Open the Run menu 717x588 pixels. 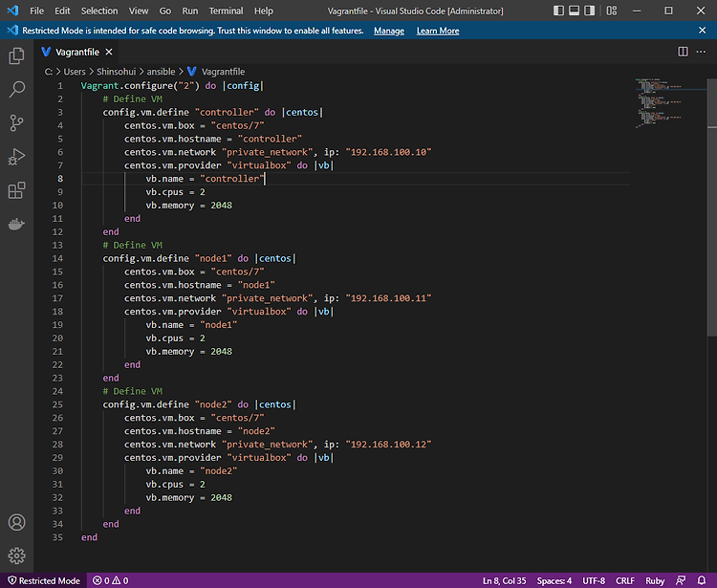click(190, 11)
